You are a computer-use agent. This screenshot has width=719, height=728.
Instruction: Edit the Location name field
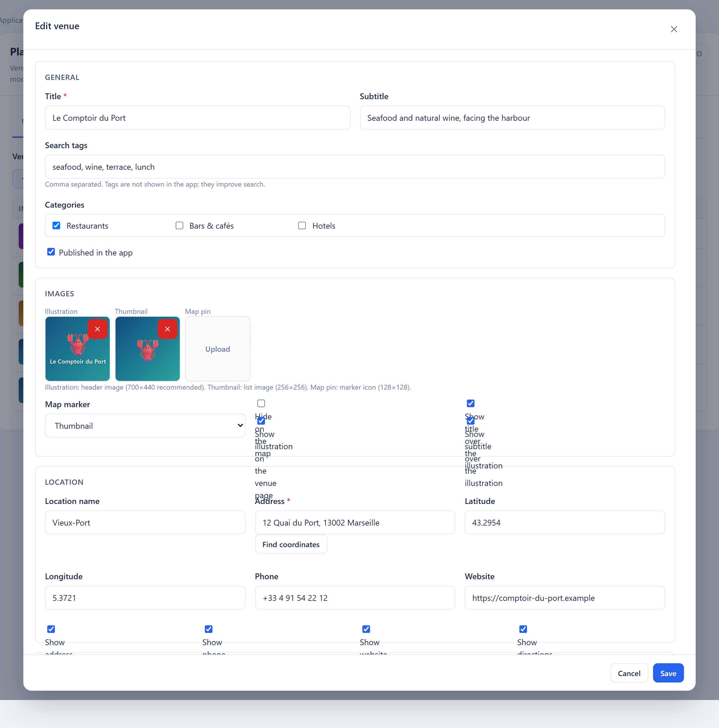tap(145, 522)
